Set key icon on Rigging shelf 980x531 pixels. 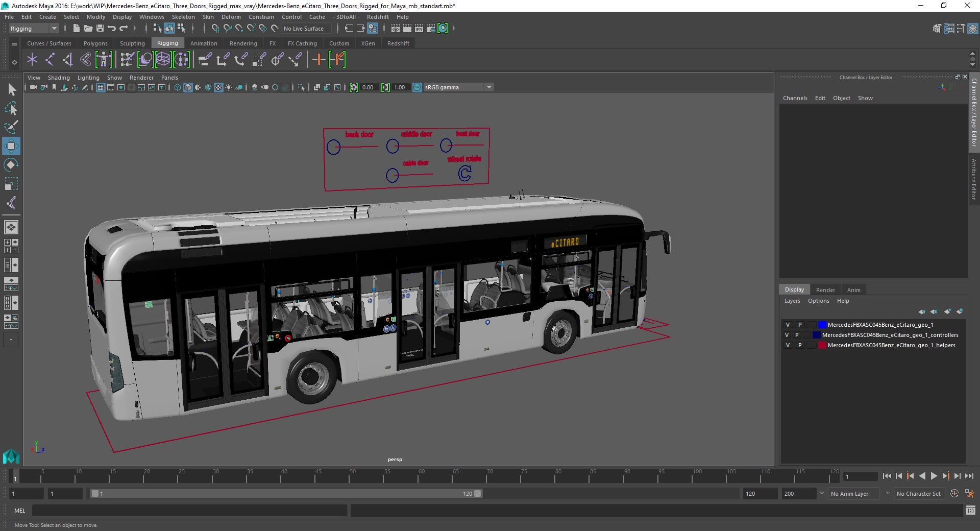(x=319, y=60)
